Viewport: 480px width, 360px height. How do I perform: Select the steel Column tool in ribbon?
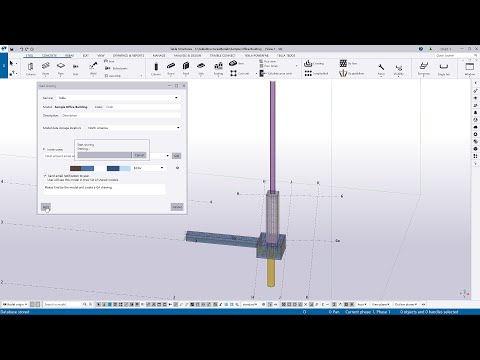[31, 68]
